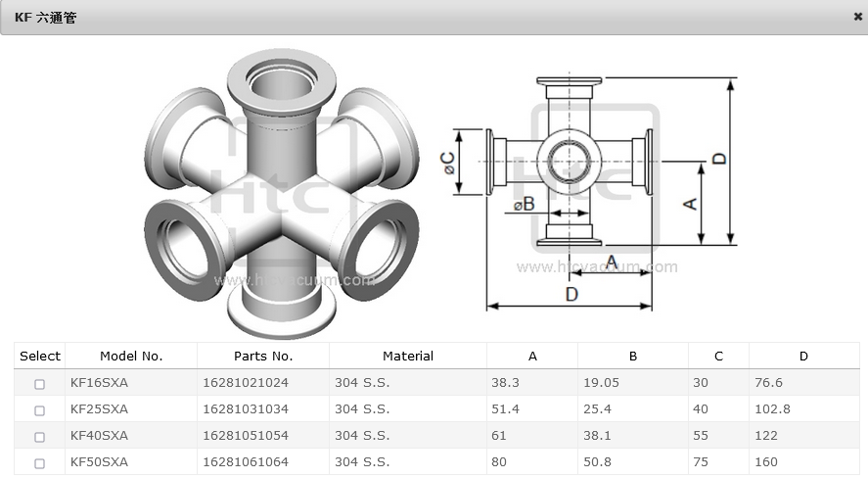Click the øC label in the drawing
The image size is (868, 478).
(x=447, y=163)
